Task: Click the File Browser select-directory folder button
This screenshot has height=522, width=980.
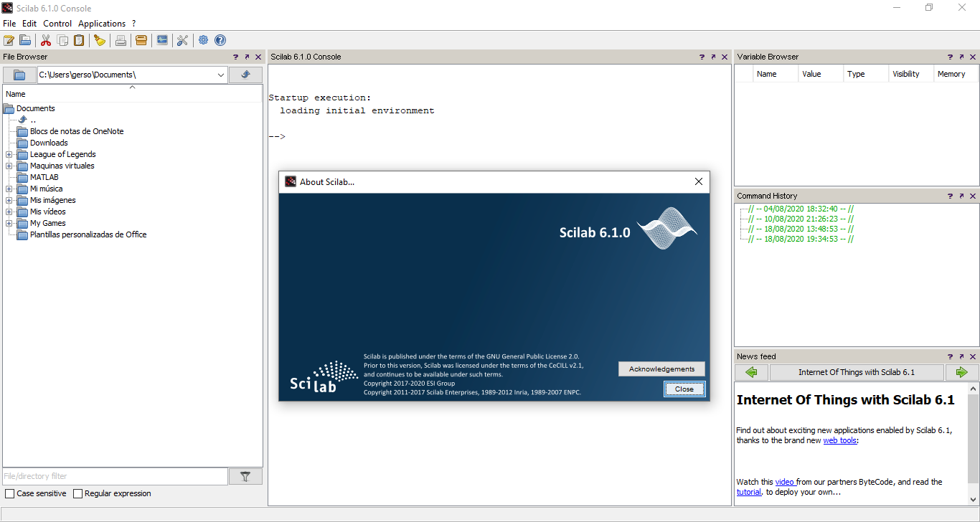Action: pos(19,75)
